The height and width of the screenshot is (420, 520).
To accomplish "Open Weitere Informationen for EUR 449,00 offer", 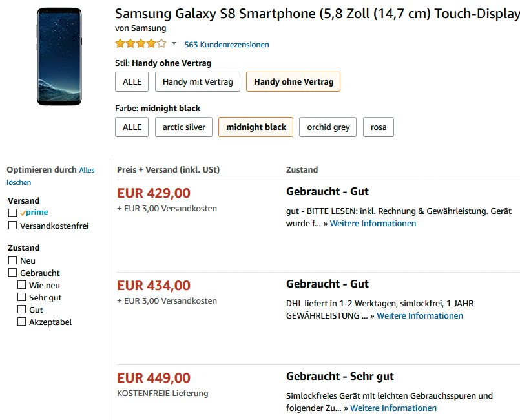I will coord(393,408).
